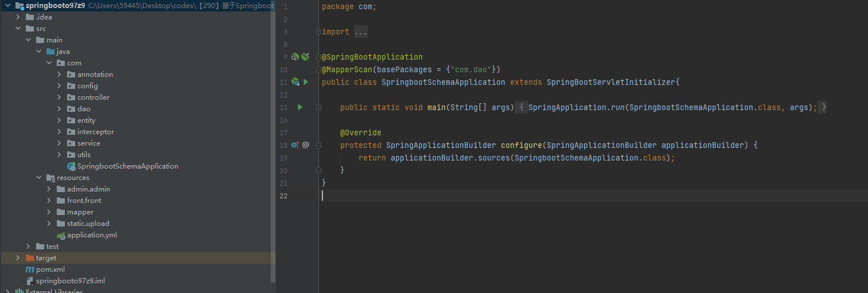
Task: Expand the target folder
Action: coord(18,258)
